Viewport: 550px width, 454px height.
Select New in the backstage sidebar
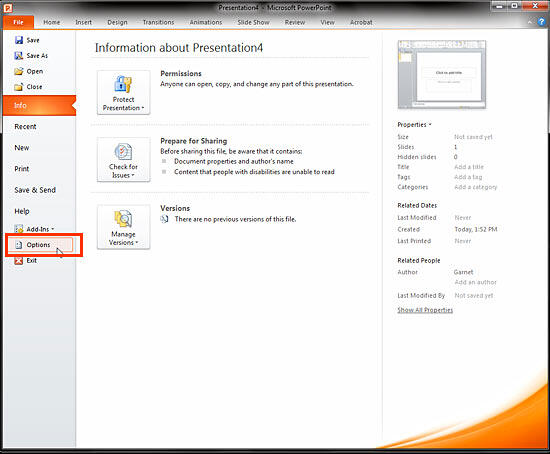(22, 148)
